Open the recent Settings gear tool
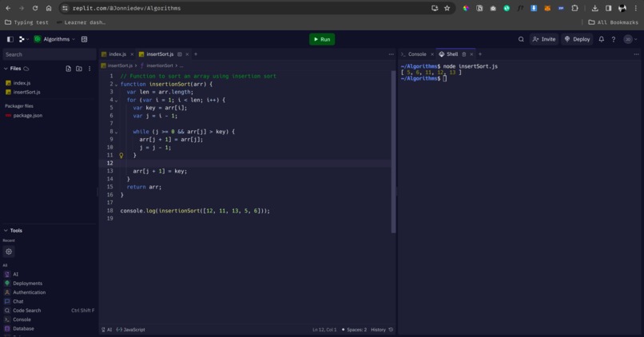The image size is (644, 337). [9, 252]
